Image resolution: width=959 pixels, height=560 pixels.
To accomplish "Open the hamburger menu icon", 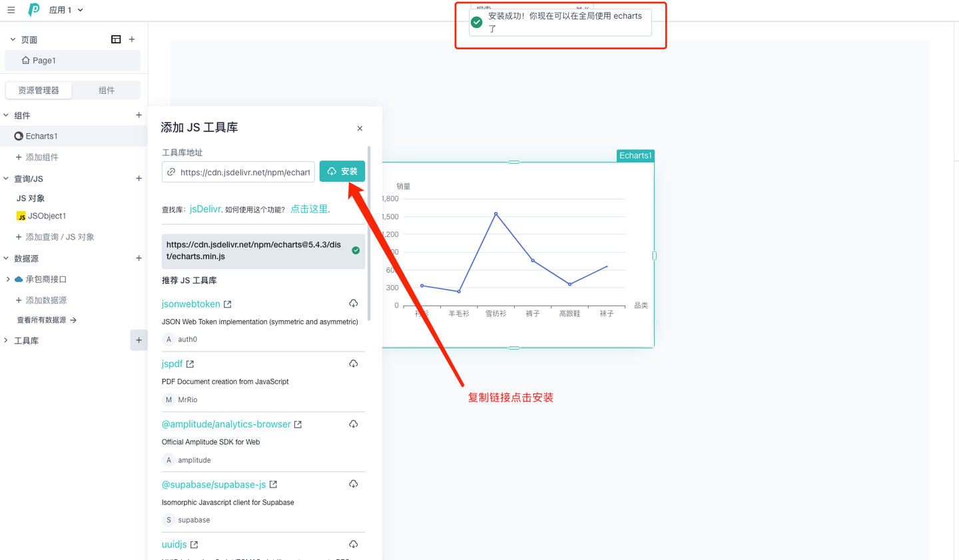I will pyautogui.click(x=11, y=10).
